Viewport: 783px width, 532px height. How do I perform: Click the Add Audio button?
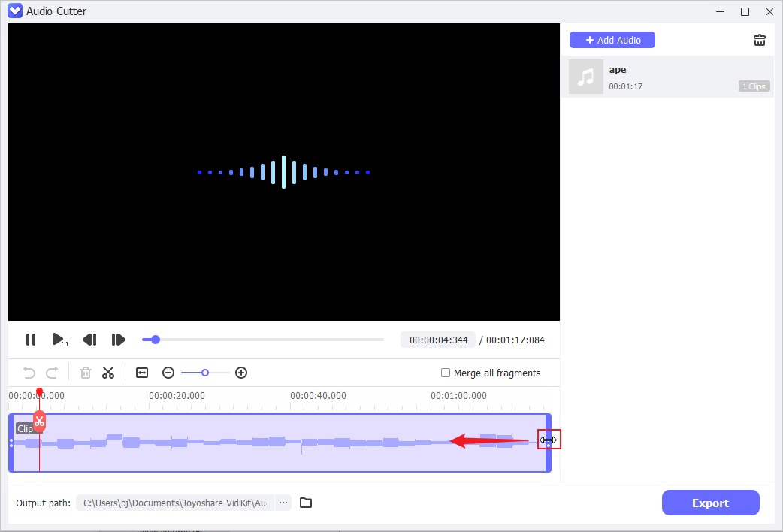(612, 39)
